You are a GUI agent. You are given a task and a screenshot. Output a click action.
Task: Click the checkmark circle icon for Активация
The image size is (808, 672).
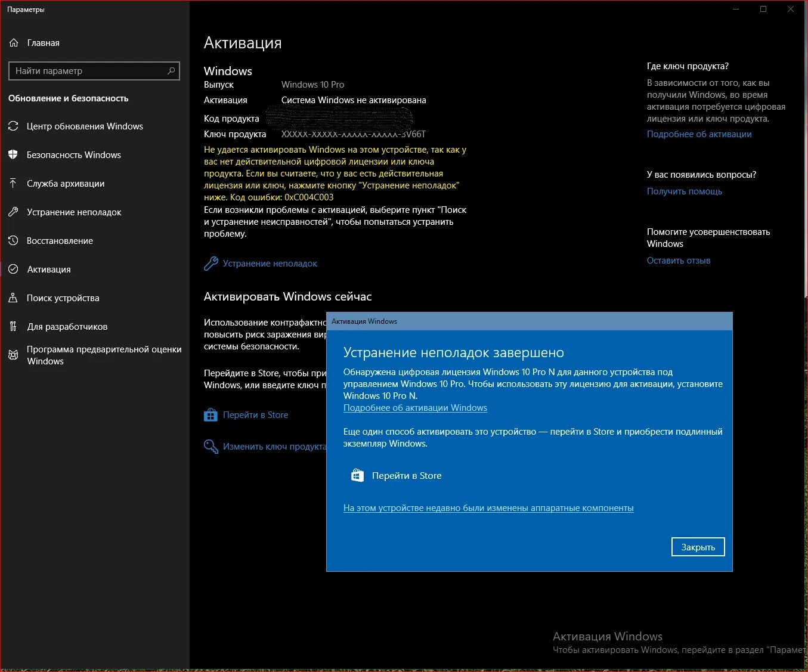13,270
